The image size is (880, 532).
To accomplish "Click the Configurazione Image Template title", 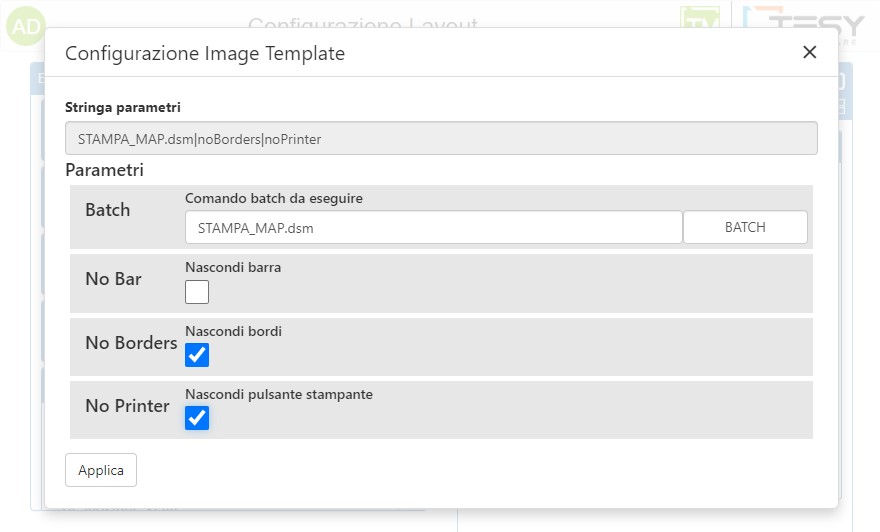I will click(x=205, y=54).
